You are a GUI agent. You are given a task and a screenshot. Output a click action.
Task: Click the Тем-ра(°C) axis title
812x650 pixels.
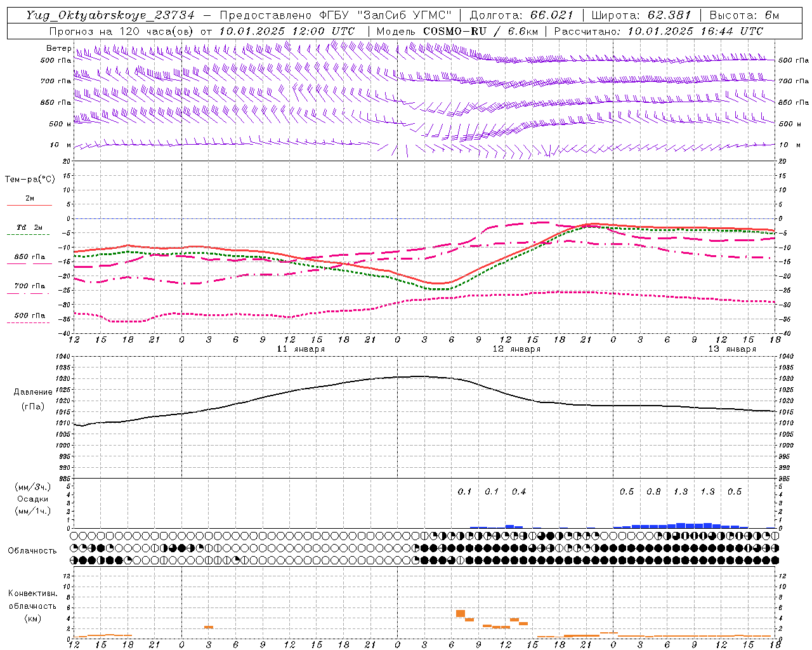[x=30, y=180]
